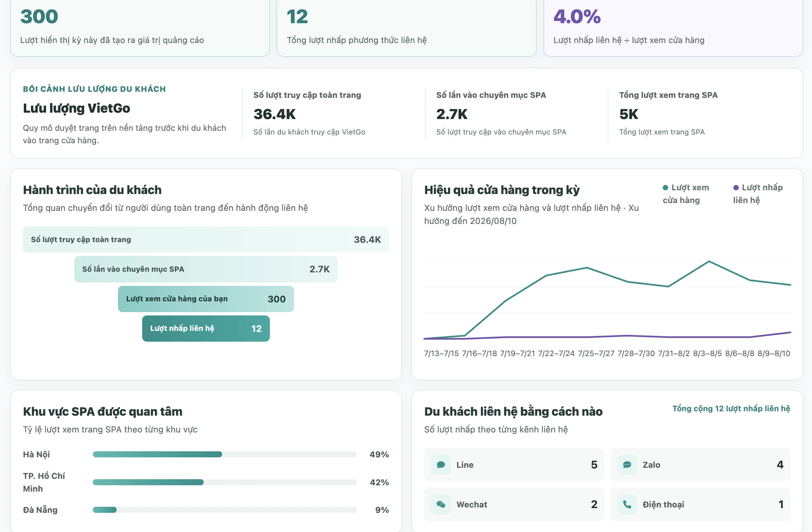Select the 'Số lần vào chuyên mục SPA' funnel bar
This screenshot has width=812, height=532.
click(206, 269)
